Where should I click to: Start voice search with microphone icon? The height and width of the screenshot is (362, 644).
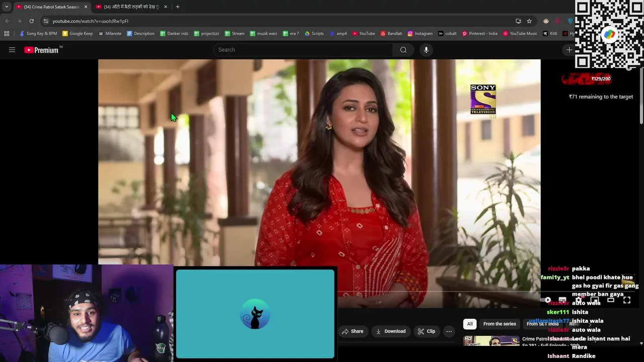tap(426, 50)
